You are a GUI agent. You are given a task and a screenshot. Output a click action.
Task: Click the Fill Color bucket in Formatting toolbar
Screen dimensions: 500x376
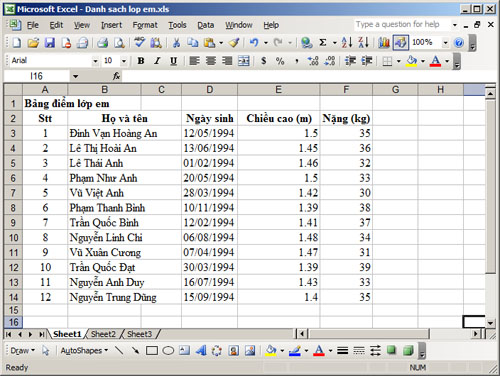(x=412, y=61)
